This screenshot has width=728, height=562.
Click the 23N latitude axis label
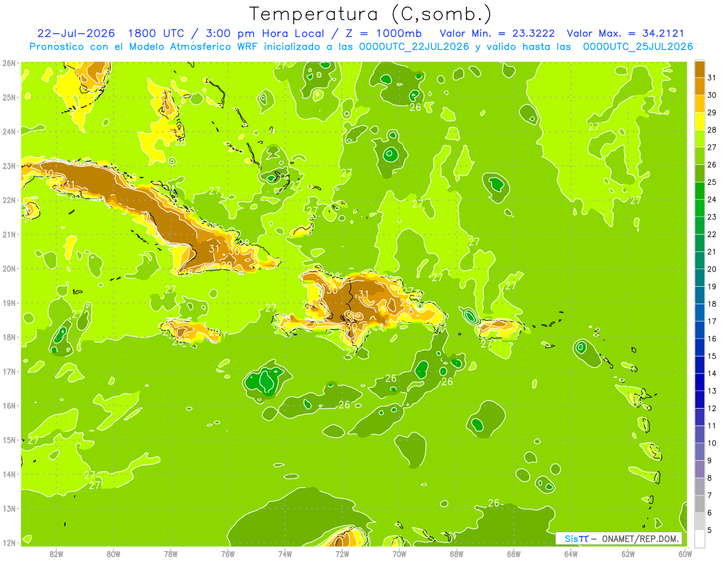[x=8, y=166]
